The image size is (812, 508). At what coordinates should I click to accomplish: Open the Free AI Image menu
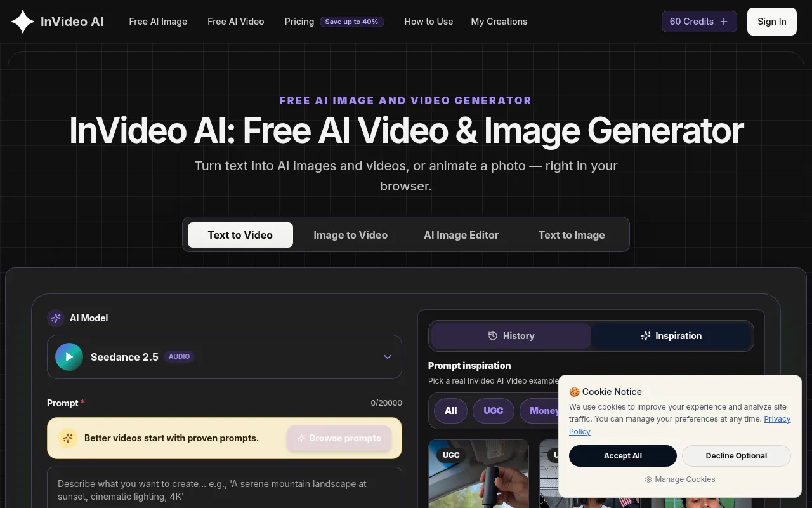[158, 22]
